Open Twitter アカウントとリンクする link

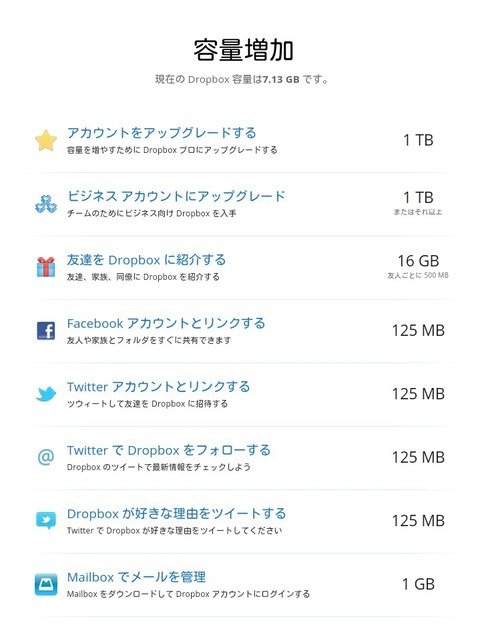(159, 387)
